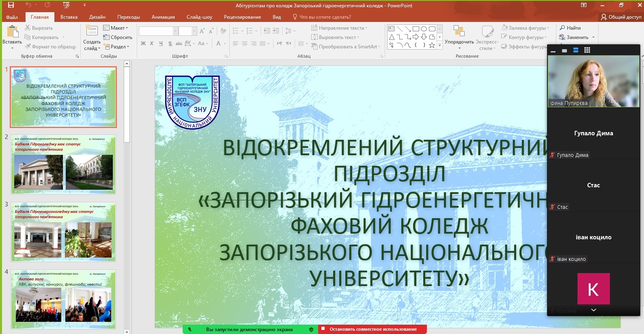This screenshot has width=644, height=334.
Task: Increase font size with the large A icon
Action: pos(202,31)
